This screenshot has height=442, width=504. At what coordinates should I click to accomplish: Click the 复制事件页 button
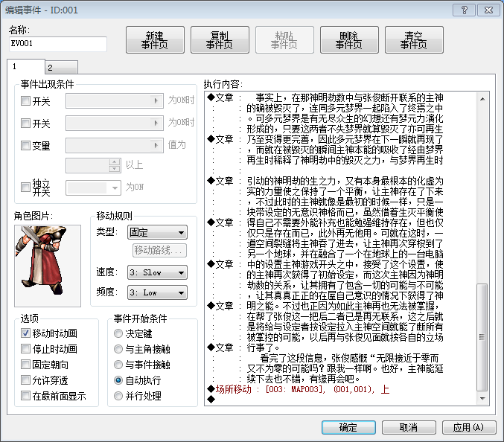coord(220,40)
